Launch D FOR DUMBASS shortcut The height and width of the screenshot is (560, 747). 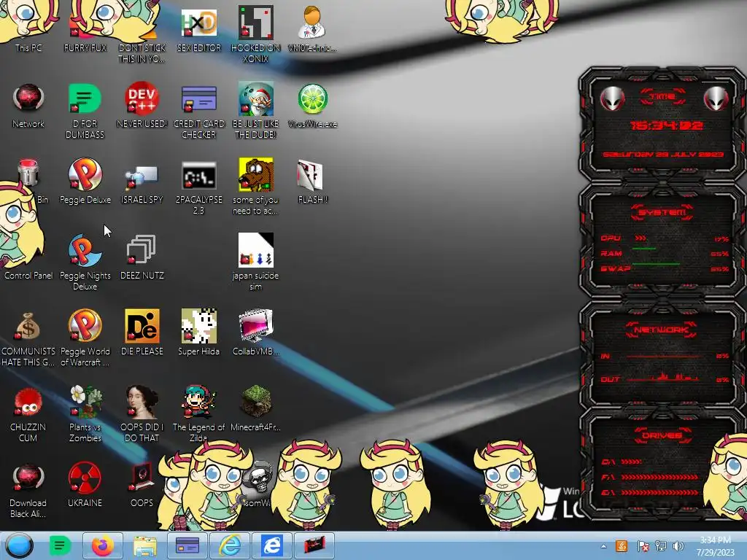pos(85,111)
